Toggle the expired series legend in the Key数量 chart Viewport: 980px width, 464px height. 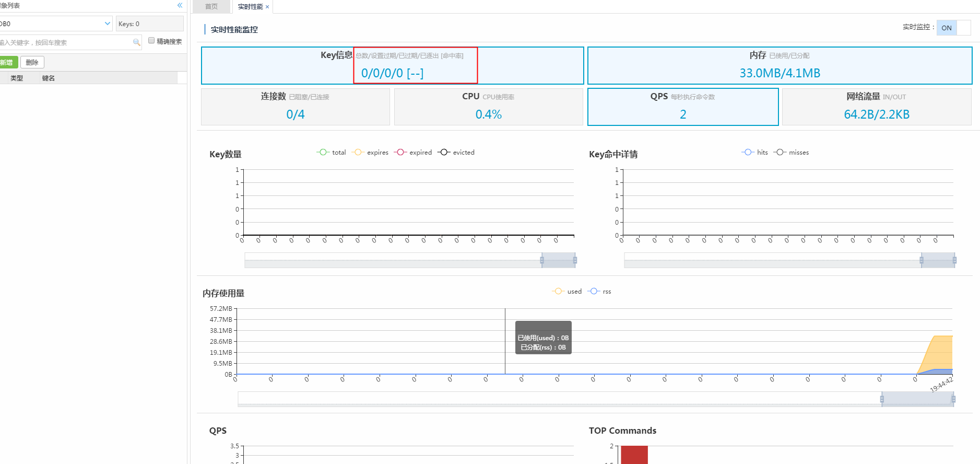pyautogui.click(x=413, y=152)
